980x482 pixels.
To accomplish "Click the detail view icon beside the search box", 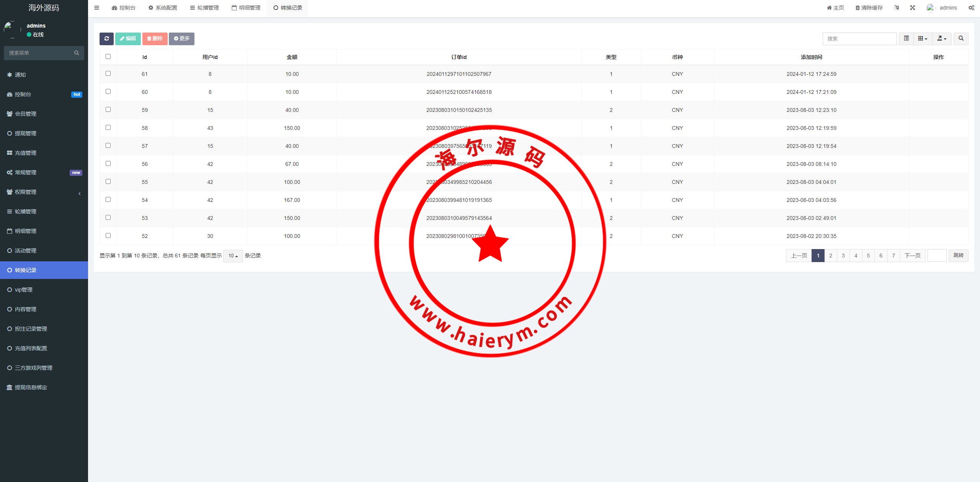I will (x=906, y=38).
